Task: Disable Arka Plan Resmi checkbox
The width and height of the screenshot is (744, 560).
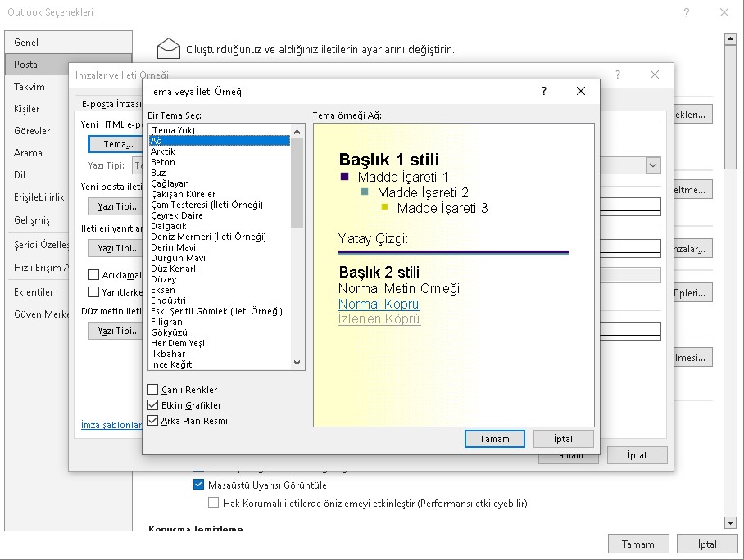Action: pyautogui.click(x=153, y=421)
